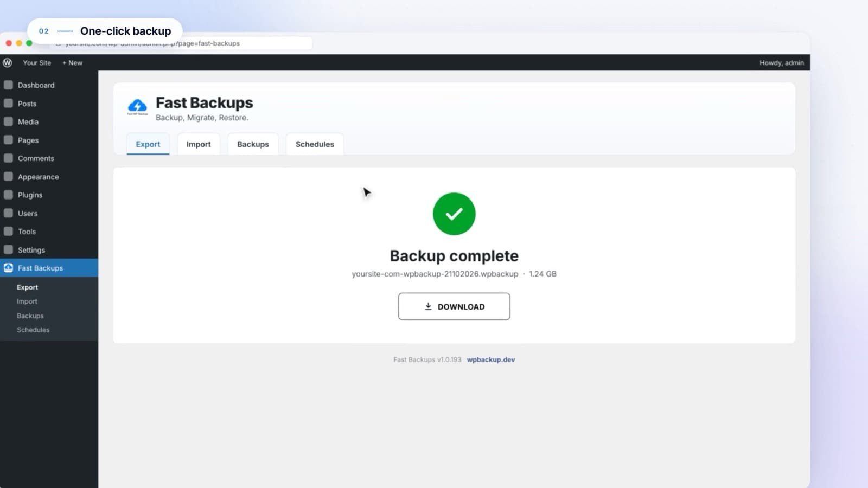Viewport: 868px width, 488px height.
Task: Click the Dashboard menu icon
Action: click(8, 85)
